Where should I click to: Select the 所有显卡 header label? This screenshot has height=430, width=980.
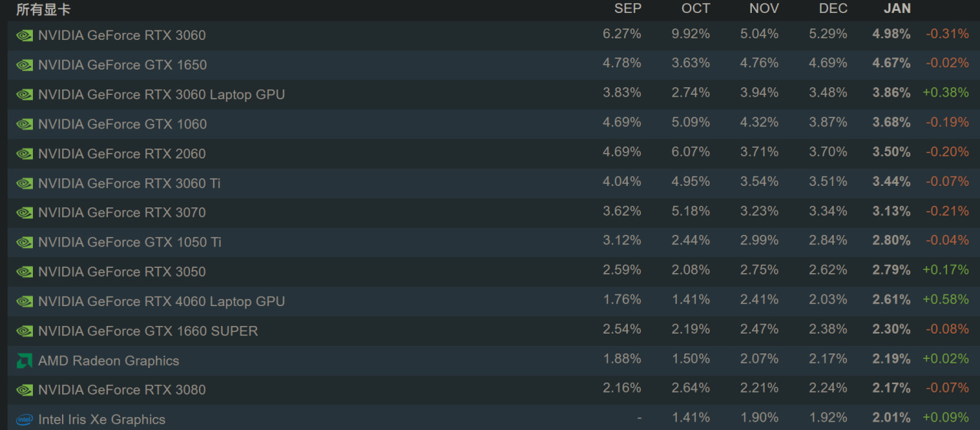coord(43,9)
